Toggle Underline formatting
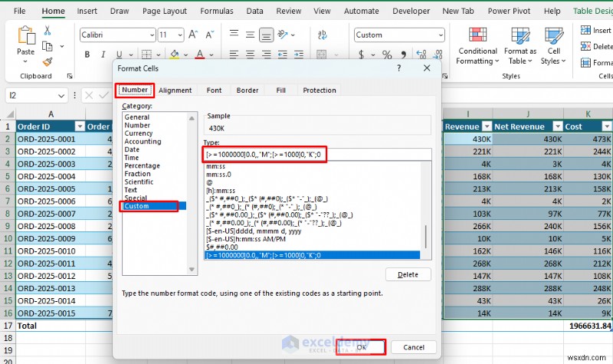 (x=119, y=54)
